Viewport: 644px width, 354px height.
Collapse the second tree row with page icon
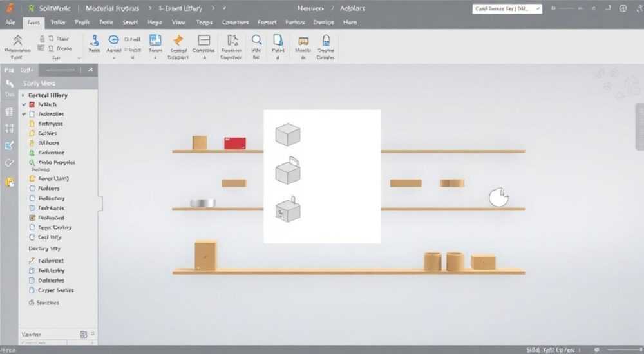pyautogui.click(x=24, y=114)
